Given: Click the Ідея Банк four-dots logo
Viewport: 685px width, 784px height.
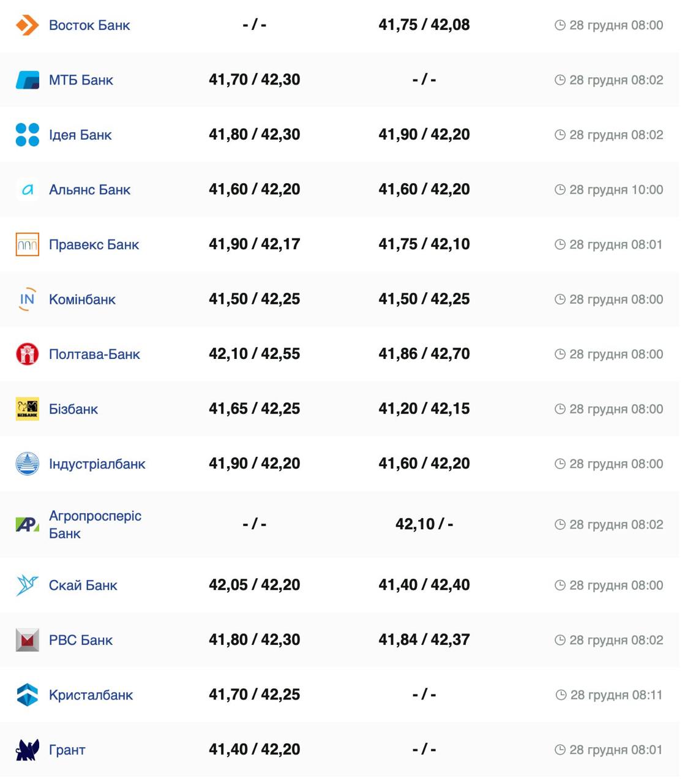Looking at the screenshot, I should [27, 135].
